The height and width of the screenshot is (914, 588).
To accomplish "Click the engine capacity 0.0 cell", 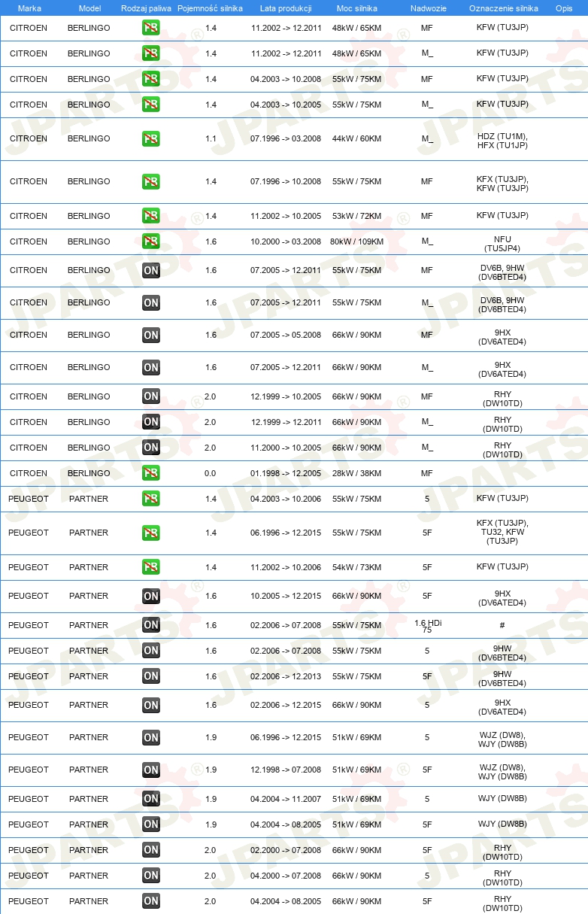I will pyautogui.click(x=211, y=473).
